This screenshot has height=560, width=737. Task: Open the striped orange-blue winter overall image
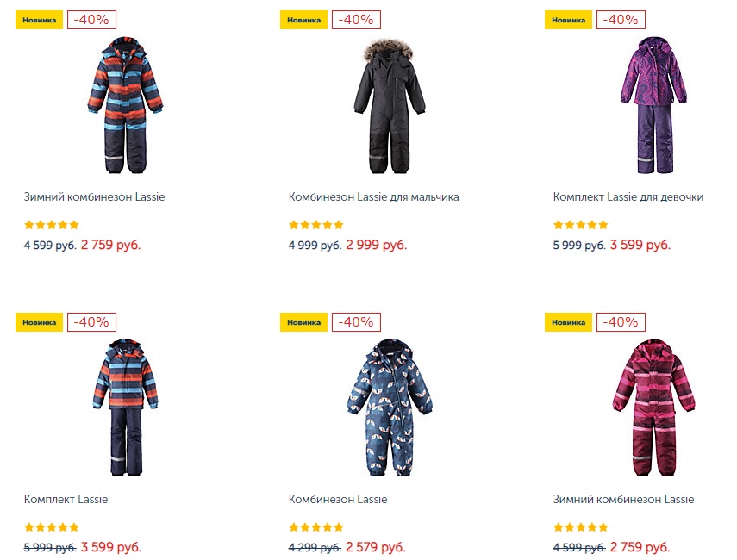[x=125, y=105]
